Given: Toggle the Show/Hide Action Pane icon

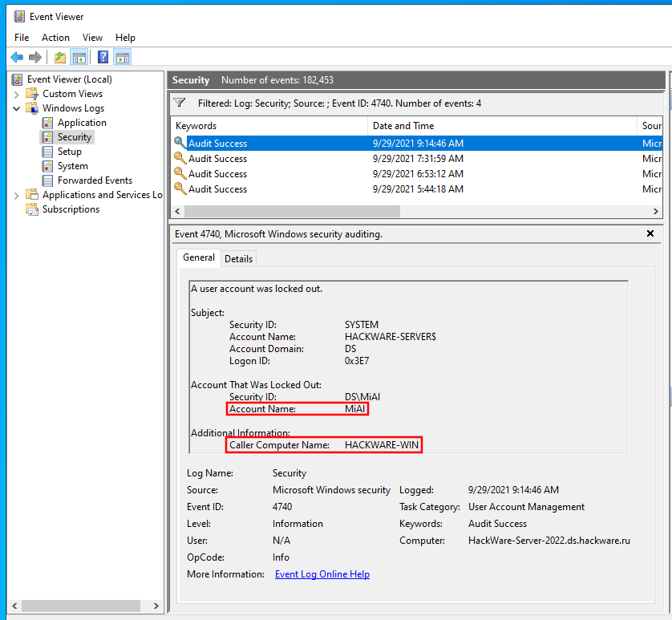Looking at the screenshot, I should pos(122,57).
